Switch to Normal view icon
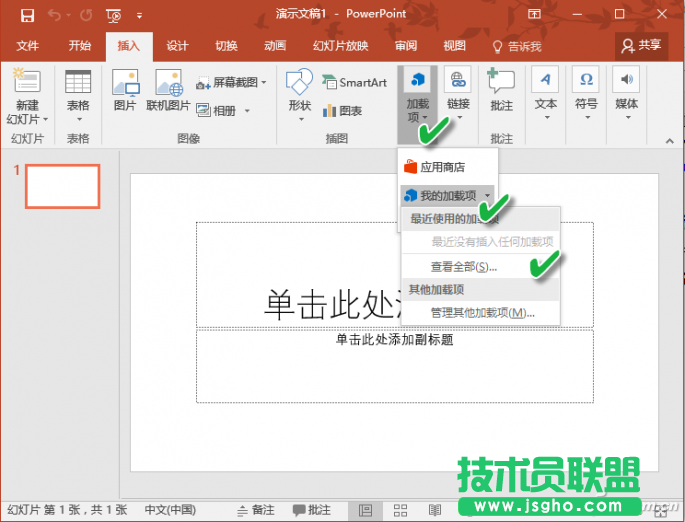The height and width of the screenshot is (522, 685). coord(365,510)
